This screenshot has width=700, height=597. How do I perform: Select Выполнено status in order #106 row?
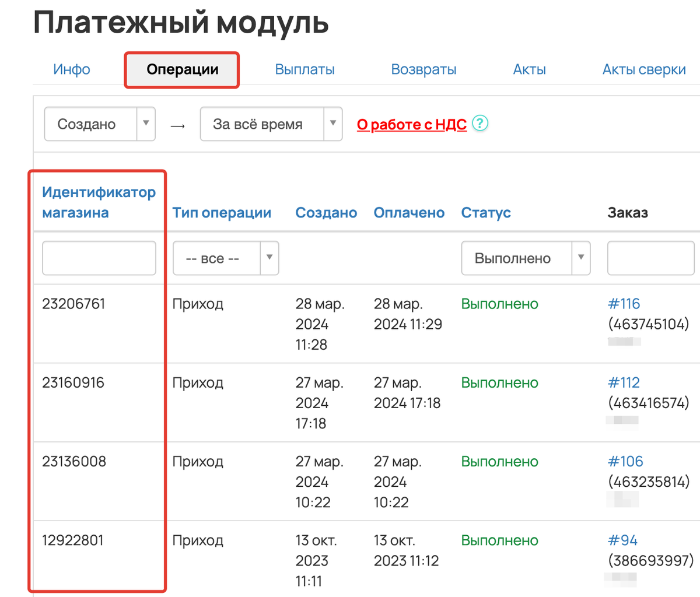coord(500,461)
